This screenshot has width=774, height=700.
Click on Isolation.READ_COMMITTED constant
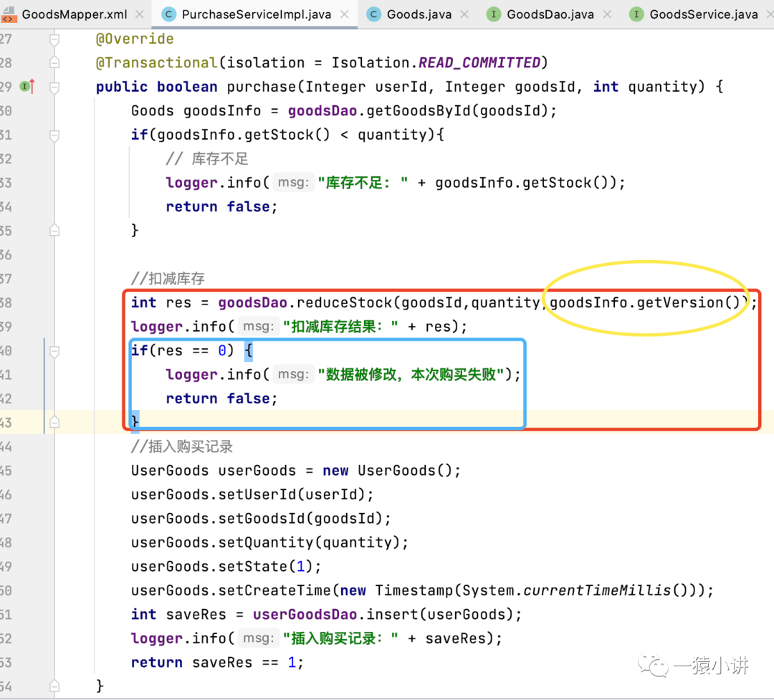436,63
